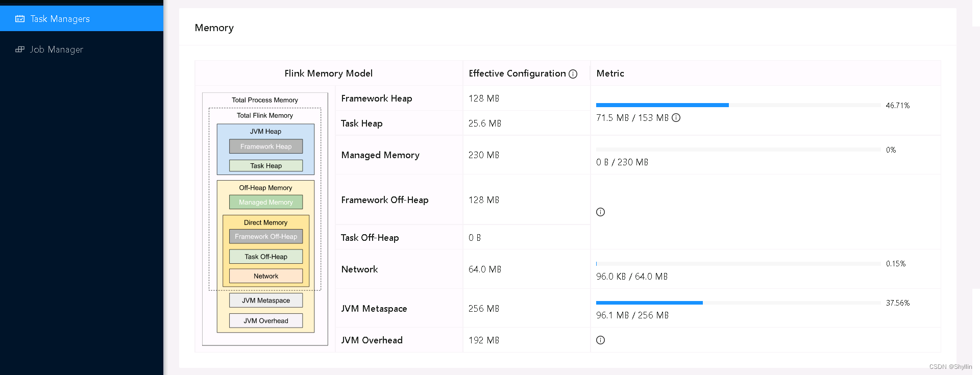Click the JVM Overhead row label
Screen dimensions: 980x375
pos(372,340)
